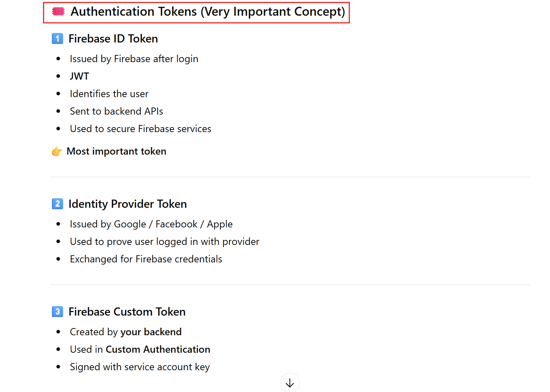Click the number 1 keycap icon
The height and width of the screenshot is (392, 550).
pyautogui.click(x=57, y=39)
